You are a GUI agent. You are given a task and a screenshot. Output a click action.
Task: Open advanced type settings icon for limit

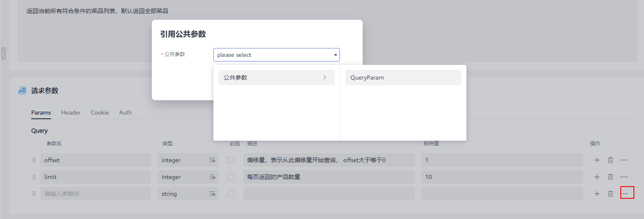[x=212, y=177]
